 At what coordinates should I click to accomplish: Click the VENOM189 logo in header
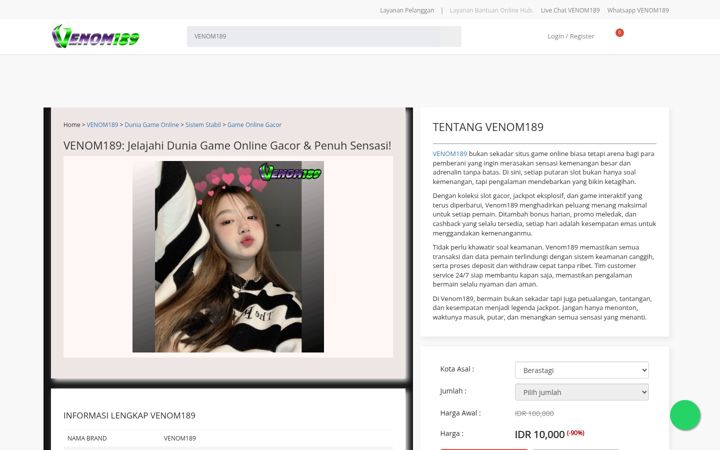point(96,36)
